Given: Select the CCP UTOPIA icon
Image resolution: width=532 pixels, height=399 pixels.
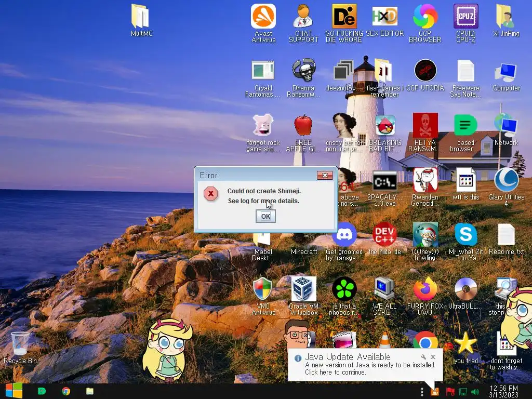Looking at the screenshot, I should pyautogui.click(x=425, y=71).
